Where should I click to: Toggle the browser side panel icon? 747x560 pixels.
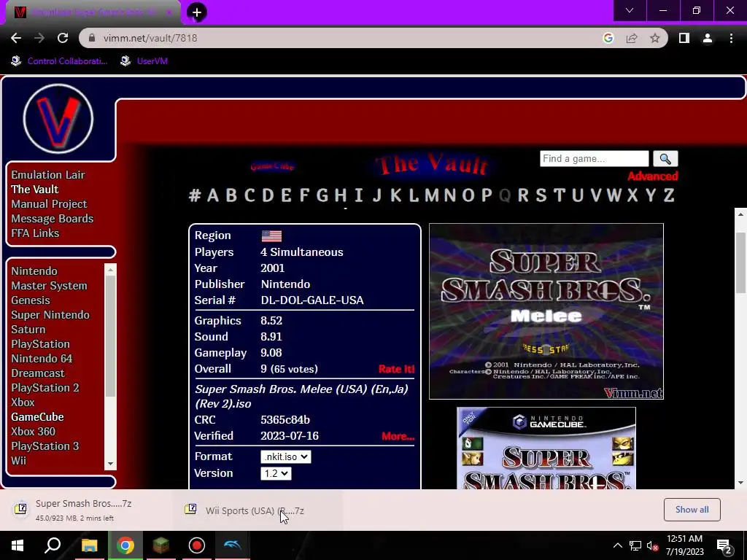[x=684, y=38]
